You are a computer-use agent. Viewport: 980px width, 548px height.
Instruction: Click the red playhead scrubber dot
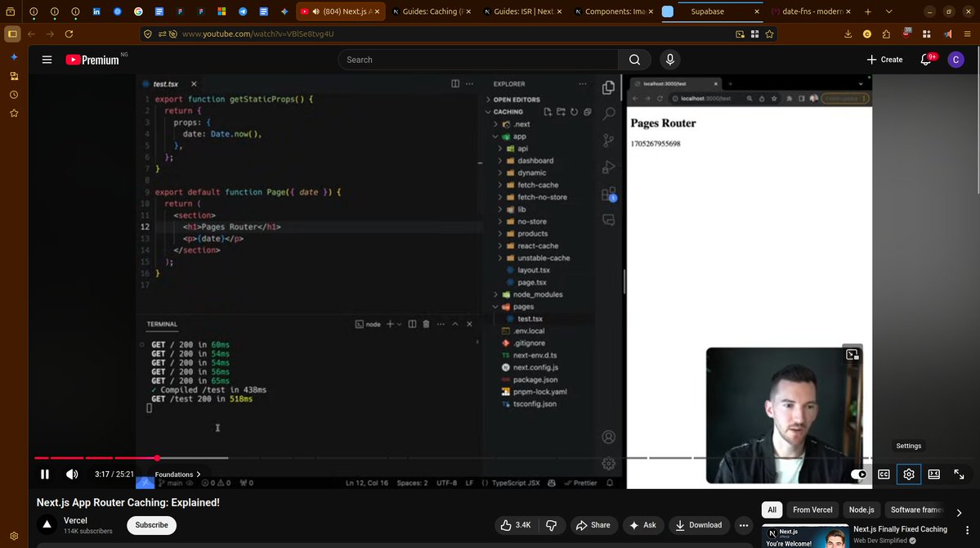[157, 458]
